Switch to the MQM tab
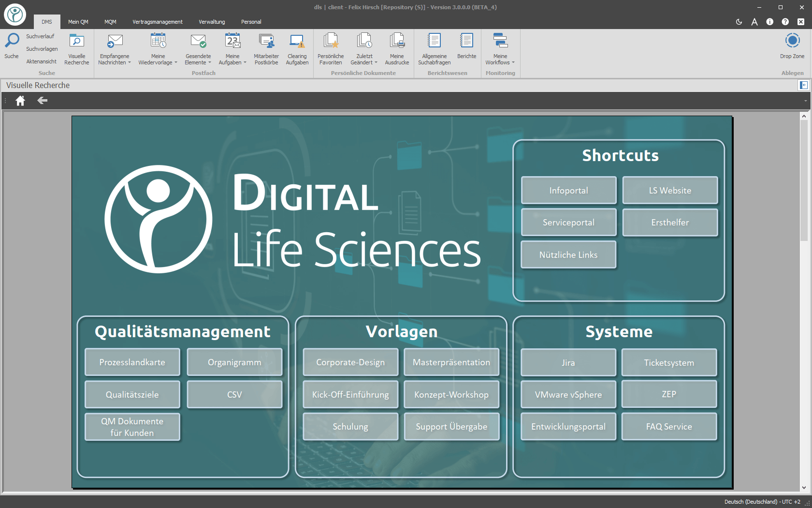Image resolution: width=812 pixels, height=508 pixels. pyautogui.click(x=110, y=22)
